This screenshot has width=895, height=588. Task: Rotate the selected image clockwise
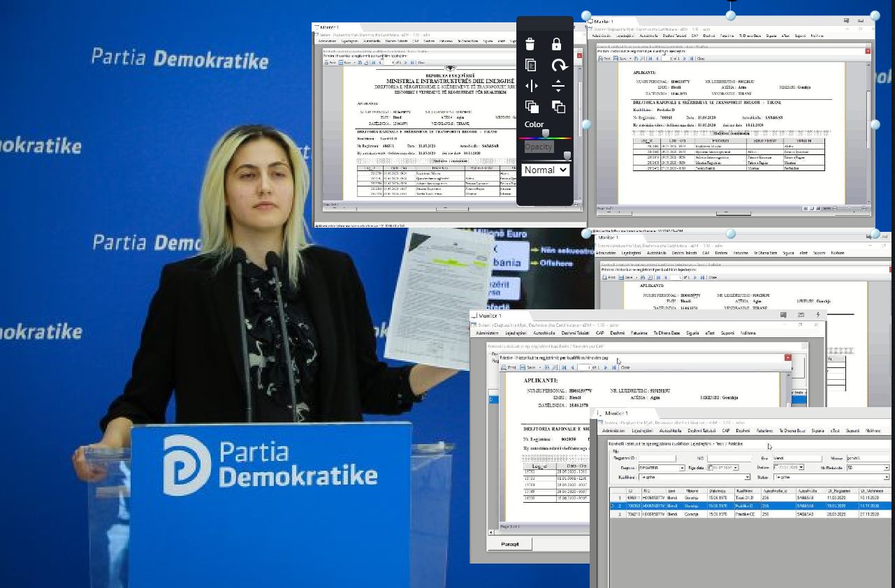pyautogui.click(x=559, y=65)
